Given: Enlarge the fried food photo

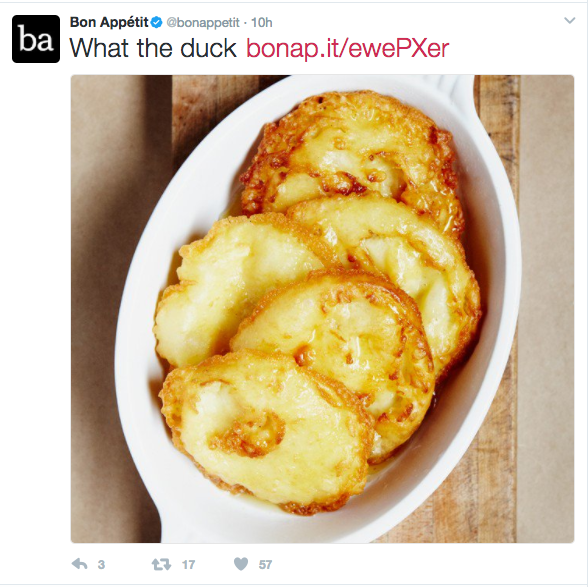Looking at the screenshot, I should [x=322, y=309].
